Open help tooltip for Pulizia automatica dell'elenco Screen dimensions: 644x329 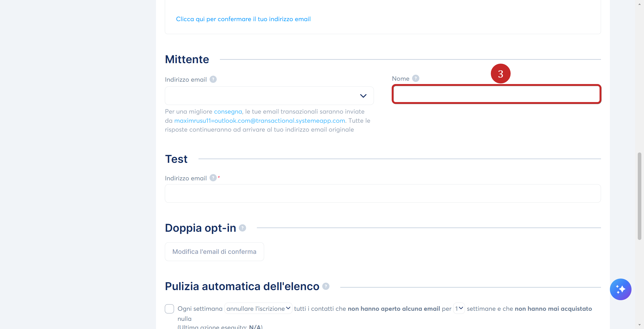[326, 286]
